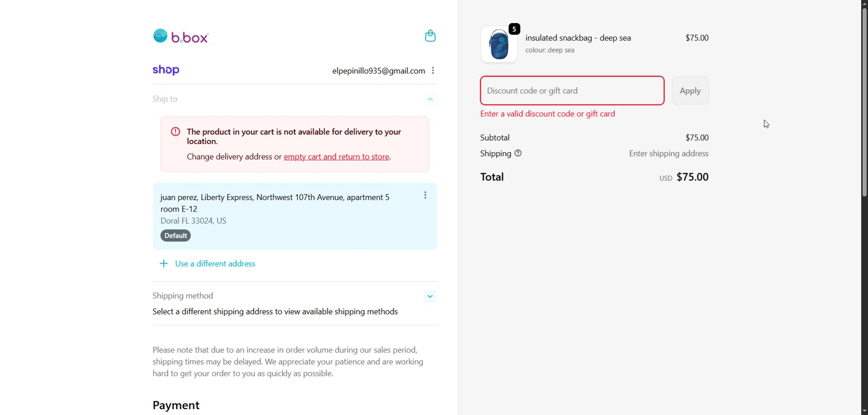Click the Payment heading
This screenshot has height=415, width=868.
coord(176,405)
